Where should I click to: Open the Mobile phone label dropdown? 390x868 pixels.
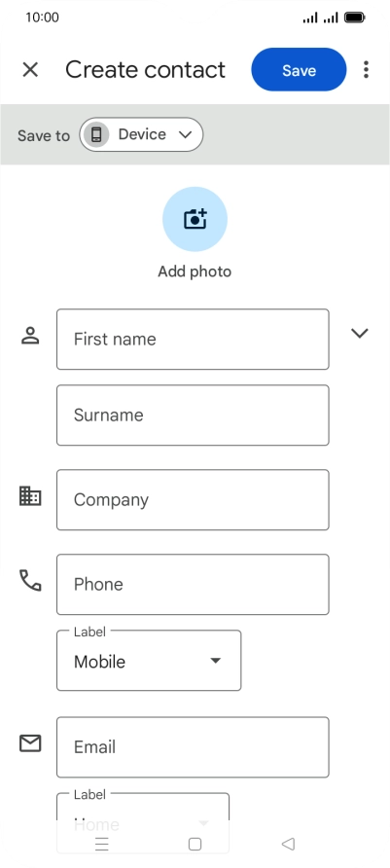(149, 661)
